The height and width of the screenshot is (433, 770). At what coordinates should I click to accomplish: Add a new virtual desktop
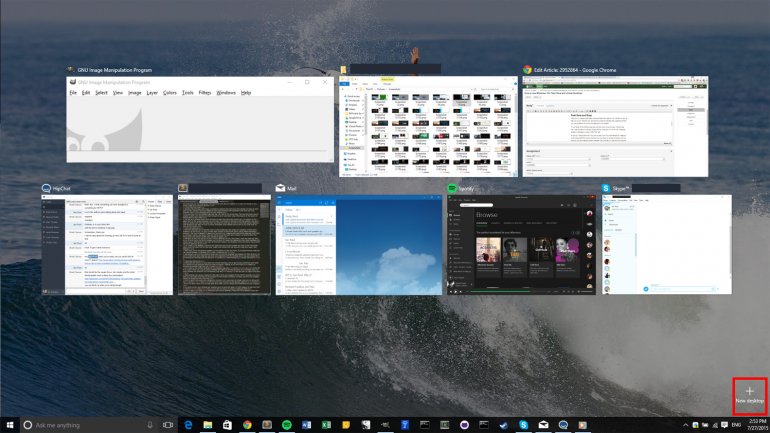coord(749,396)
